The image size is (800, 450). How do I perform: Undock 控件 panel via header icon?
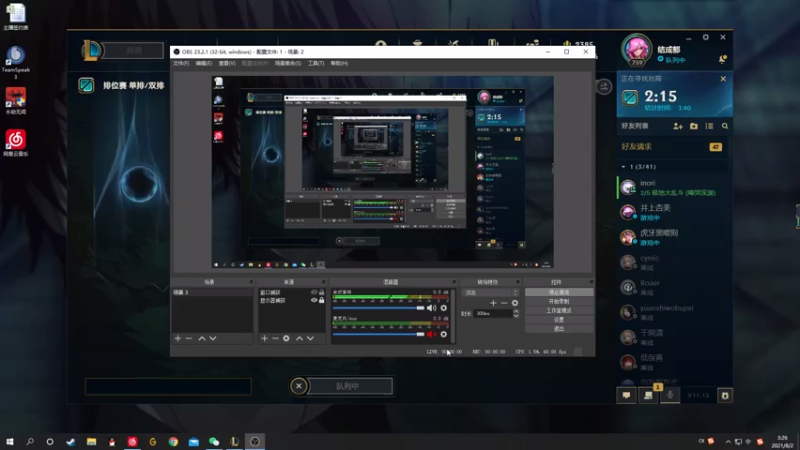591,282
